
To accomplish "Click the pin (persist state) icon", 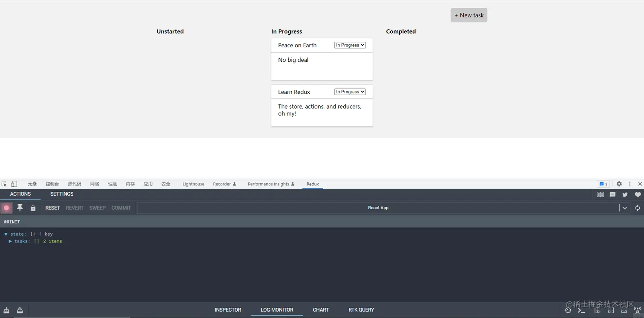I will 20,208.
